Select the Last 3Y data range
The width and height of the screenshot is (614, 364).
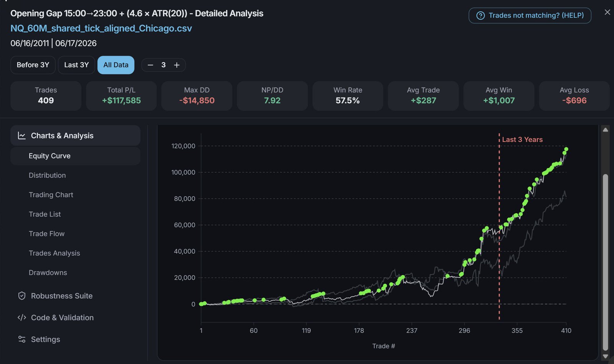click(76, 65)
